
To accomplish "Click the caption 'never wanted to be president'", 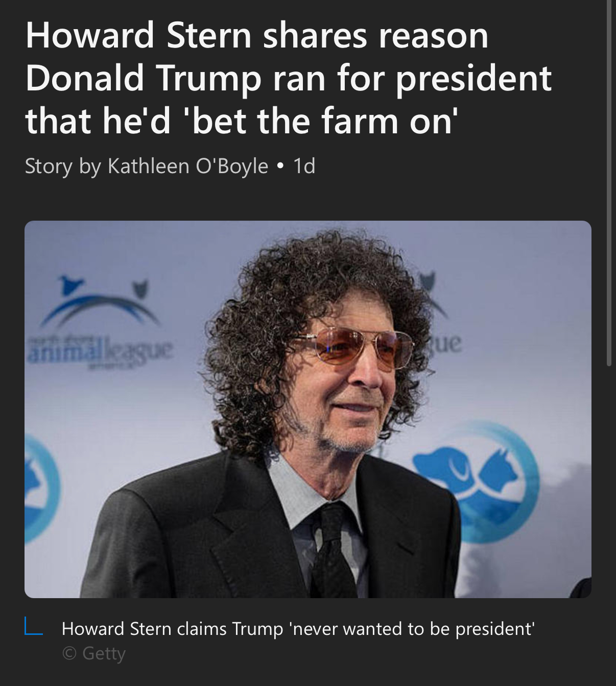I will pyautogui.click(x=412, y=628).
